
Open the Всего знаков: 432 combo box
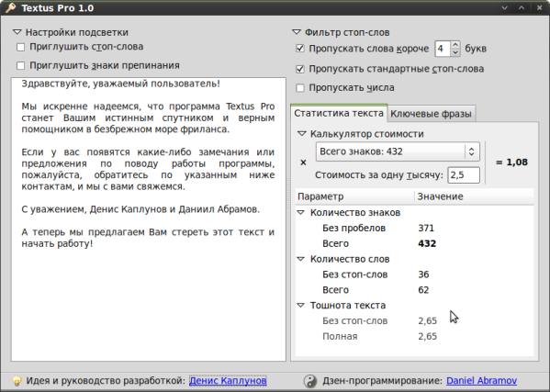coord(398,151)
